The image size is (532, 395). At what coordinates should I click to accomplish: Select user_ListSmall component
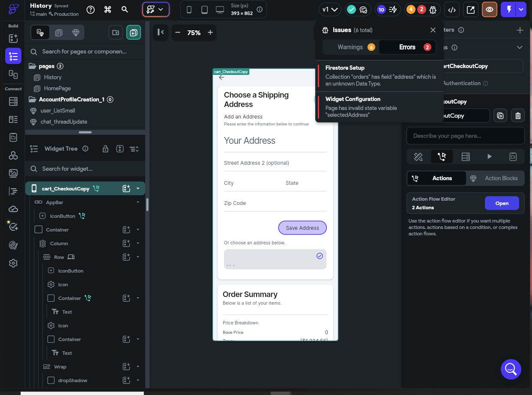click(x=58, y=110)
